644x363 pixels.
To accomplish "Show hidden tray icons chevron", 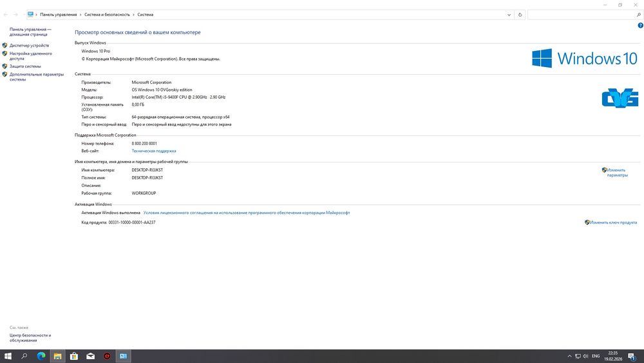I will tap(569, 356).
